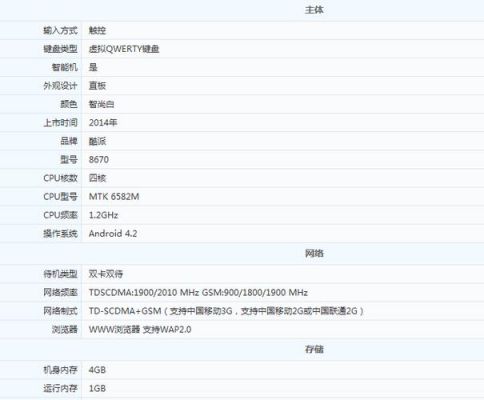This screenshot has height=400, width=484.
Task: Select the 颜色 label
Action: [x=69, y=104]
